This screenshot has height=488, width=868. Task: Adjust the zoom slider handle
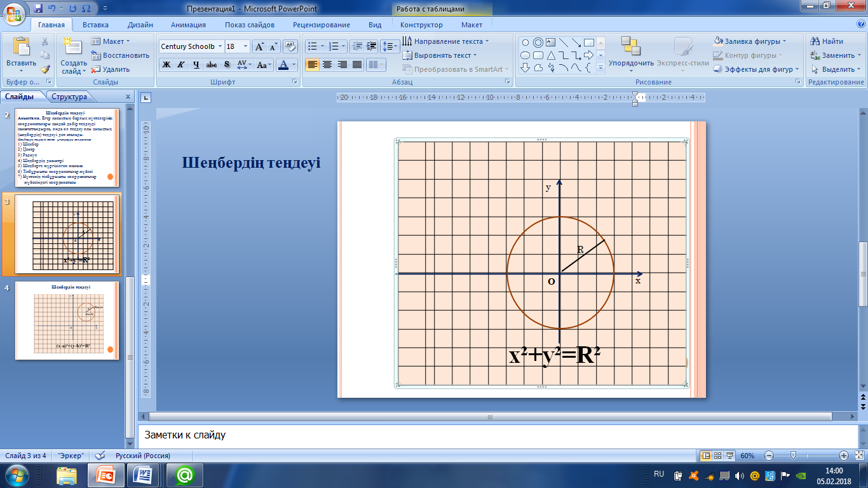(792, 456)
